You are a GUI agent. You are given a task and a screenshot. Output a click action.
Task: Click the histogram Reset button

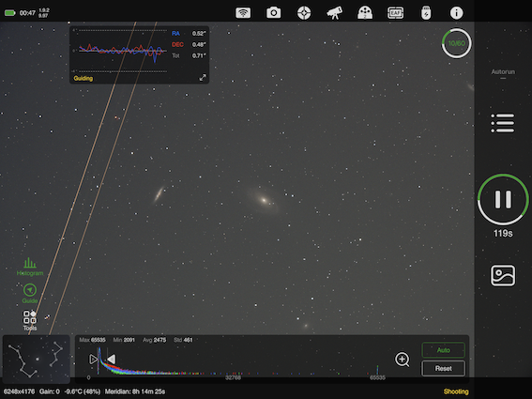443,368
